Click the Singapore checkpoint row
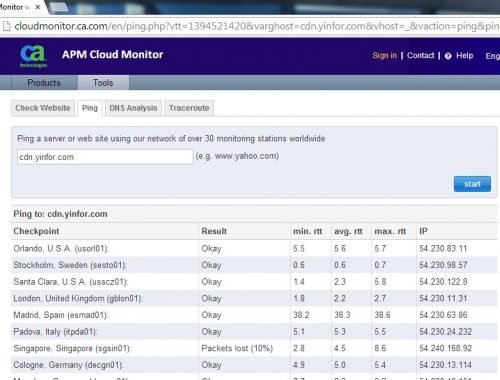This screenshot has width=500, height=380. (254, 348)
